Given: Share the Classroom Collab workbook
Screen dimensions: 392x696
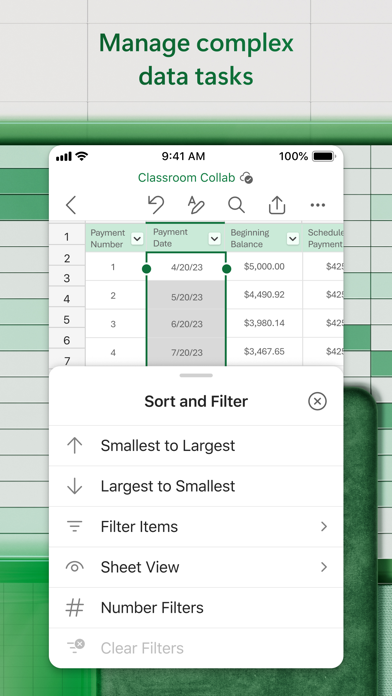Looking at the screenshot, I should [277, 205].
